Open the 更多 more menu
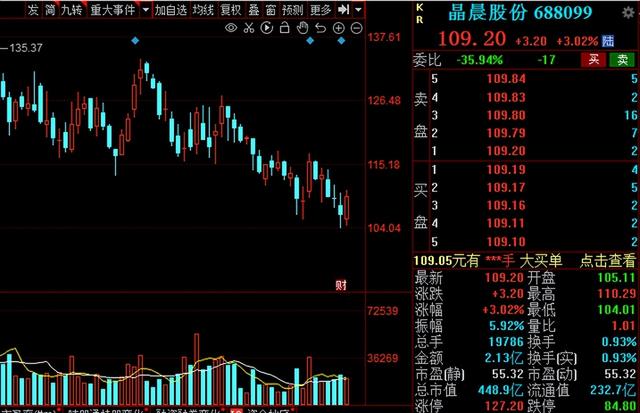The width and height of the screenshot is (640, 413). pos(320,9)
